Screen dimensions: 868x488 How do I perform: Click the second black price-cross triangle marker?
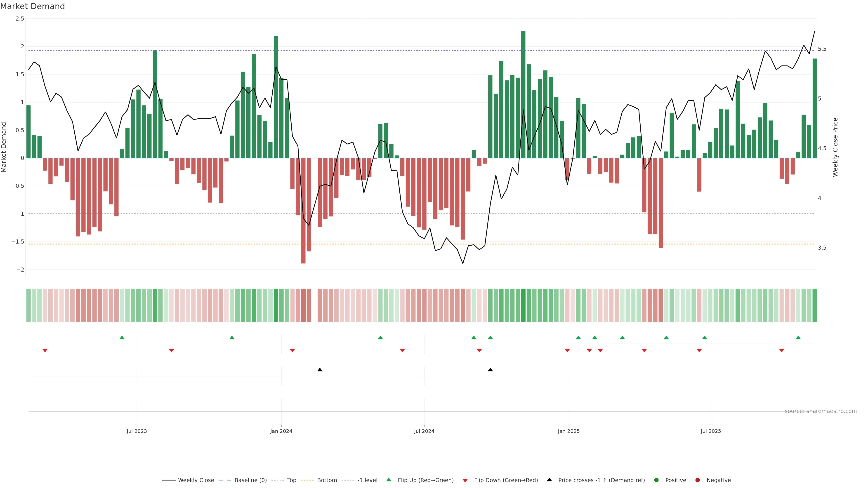click(x=490, y=370)
